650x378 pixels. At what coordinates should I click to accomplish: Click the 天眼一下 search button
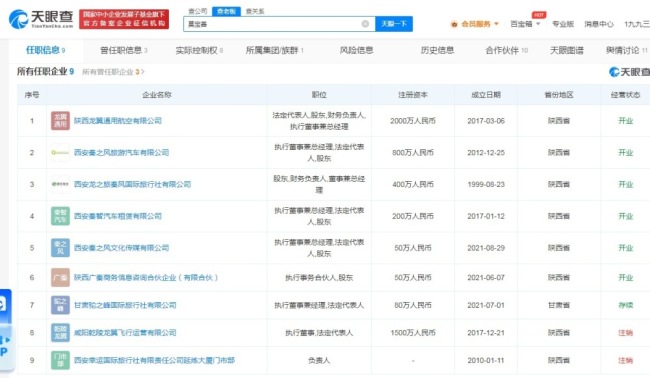394,24
